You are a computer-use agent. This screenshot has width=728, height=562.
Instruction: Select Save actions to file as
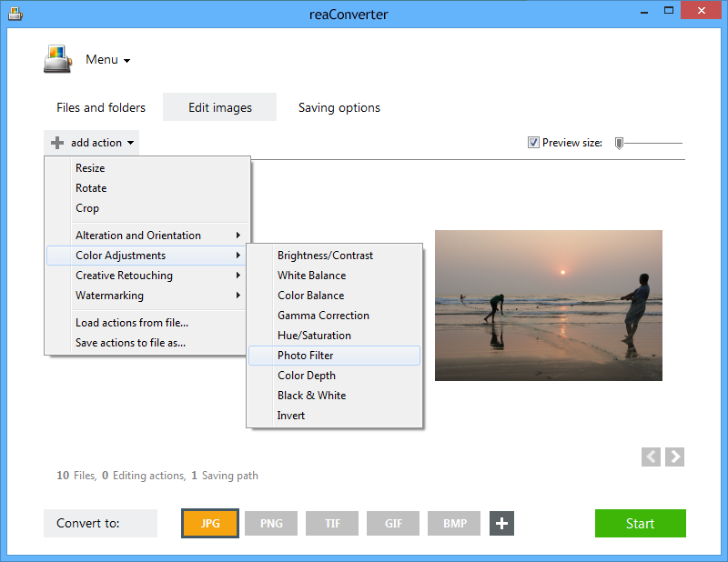pos(146,343)
